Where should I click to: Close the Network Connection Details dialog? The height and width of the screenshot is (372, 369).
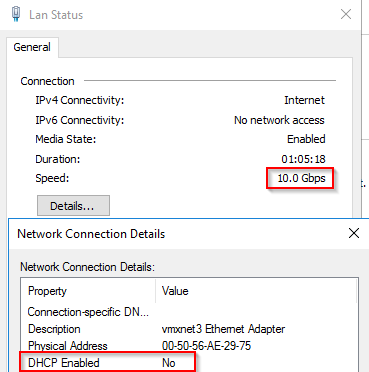(x=354, y=233)
